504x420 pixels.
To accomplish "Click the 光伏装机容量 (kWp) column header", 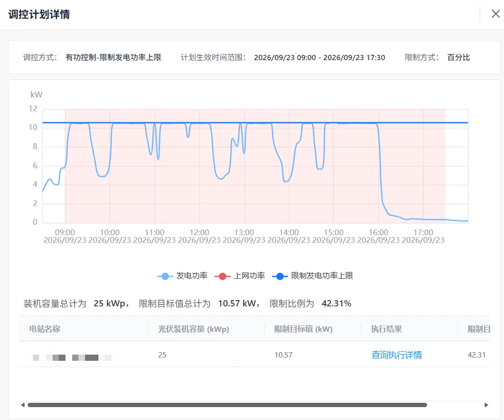I will 193,329.
